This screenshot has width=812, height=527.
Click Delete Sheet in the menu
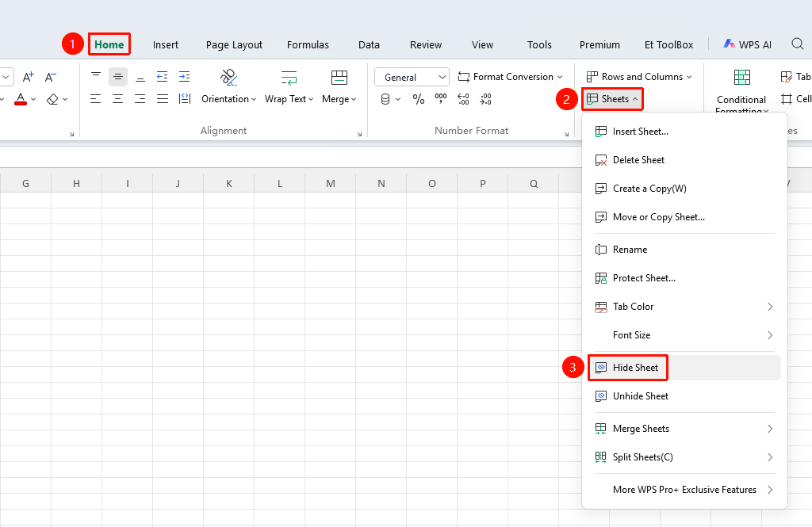[x=684, y=160]
